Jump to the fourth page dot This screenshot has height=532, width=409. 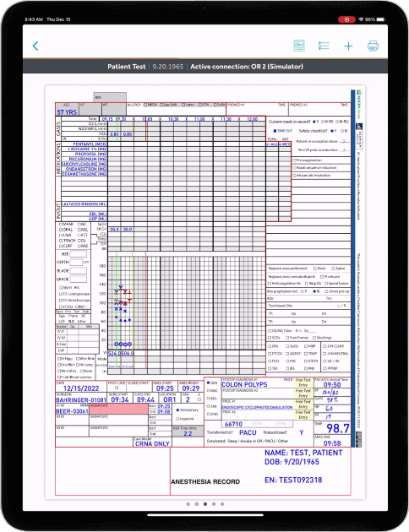[214, 504]
